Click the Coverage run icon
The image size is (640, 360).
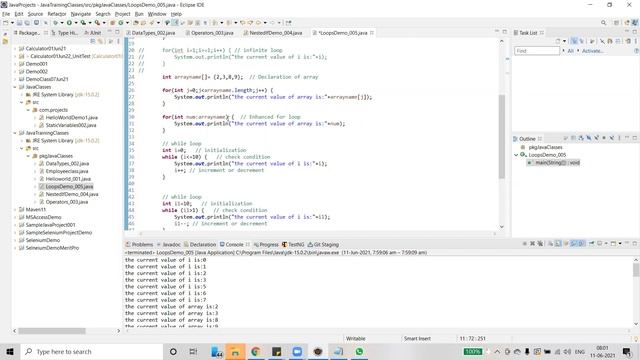point(83,22)
